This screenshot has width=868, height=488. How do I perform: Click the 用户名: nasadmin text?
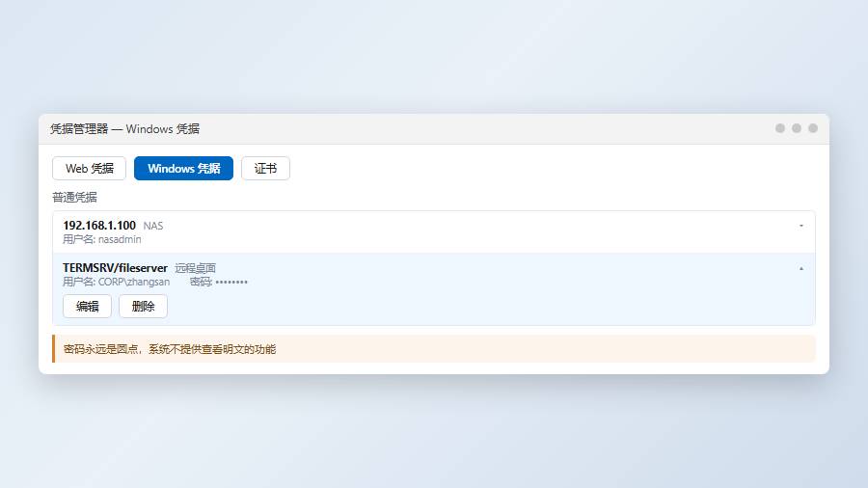102,239
